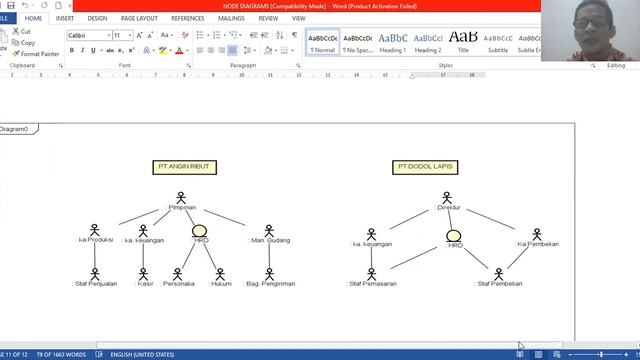Image resolution: width=640 pixels, height=360 pixels.
Task: Open font color dropdown arrow
Action: click(x=187, y=51)
